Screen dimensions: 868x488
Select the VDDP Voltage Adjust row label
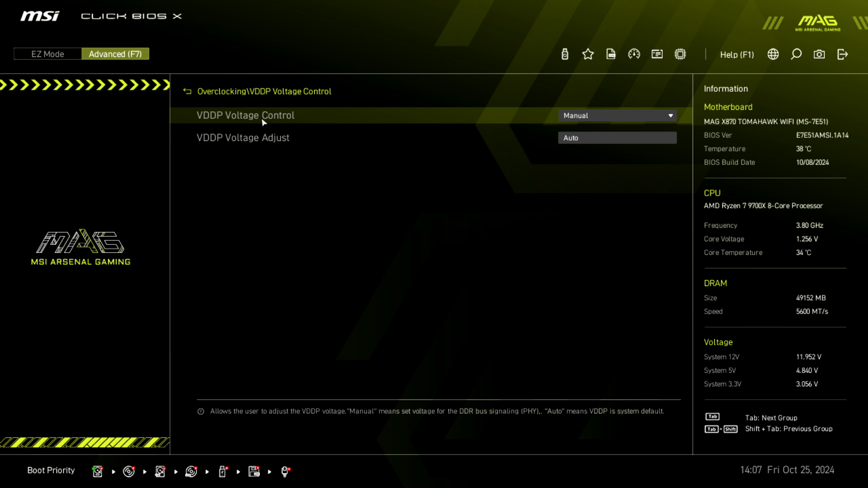243,138
